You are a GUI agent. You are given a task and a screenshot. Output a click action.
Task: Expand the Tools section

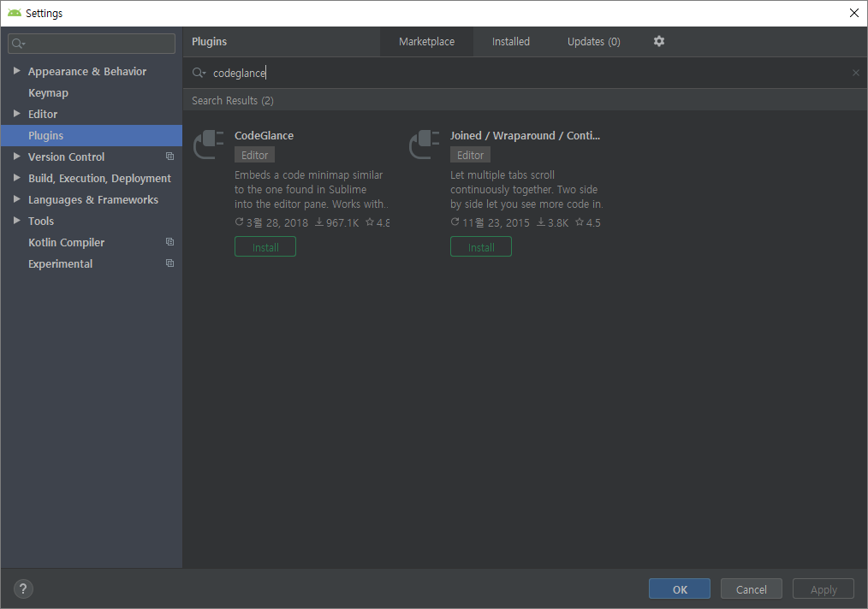click(16, 220)
